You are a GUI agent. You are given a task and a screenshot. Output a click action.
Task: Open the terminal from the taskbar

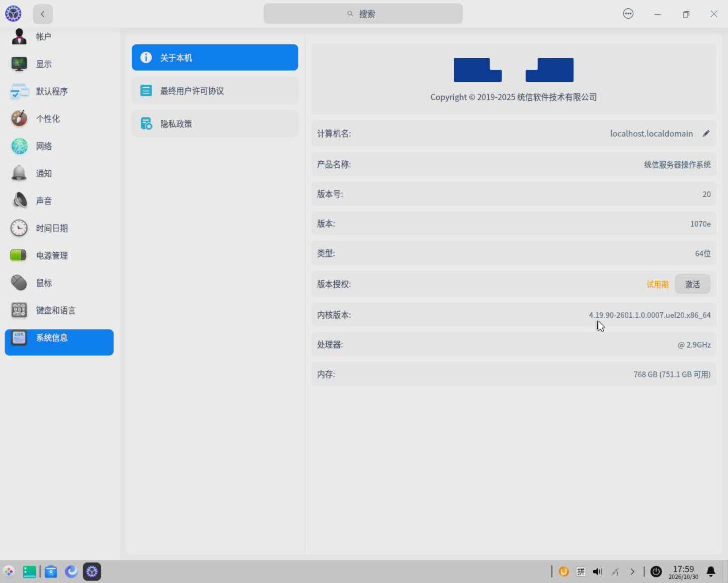tap(29, 571)
